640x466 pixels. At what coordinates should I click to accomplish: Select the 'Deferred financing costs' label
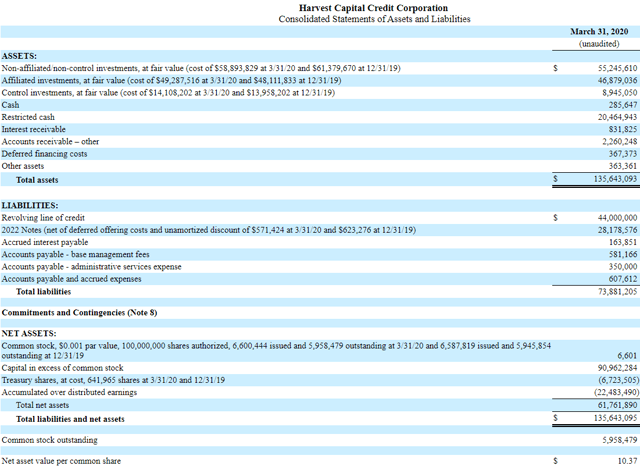pyautogui.click(x=44, y=154)
